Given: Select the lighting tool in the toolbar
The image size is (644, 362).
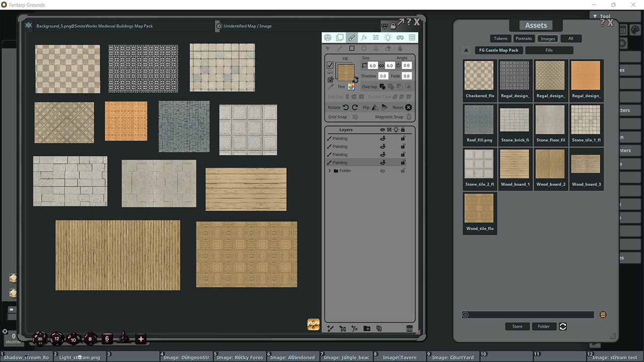Looking at the screenshot, I should point(388,37).
